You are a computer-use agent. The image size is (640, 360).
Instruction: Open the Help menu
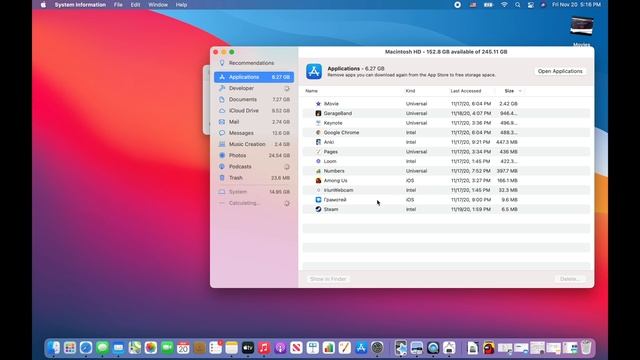coord(181,5)
